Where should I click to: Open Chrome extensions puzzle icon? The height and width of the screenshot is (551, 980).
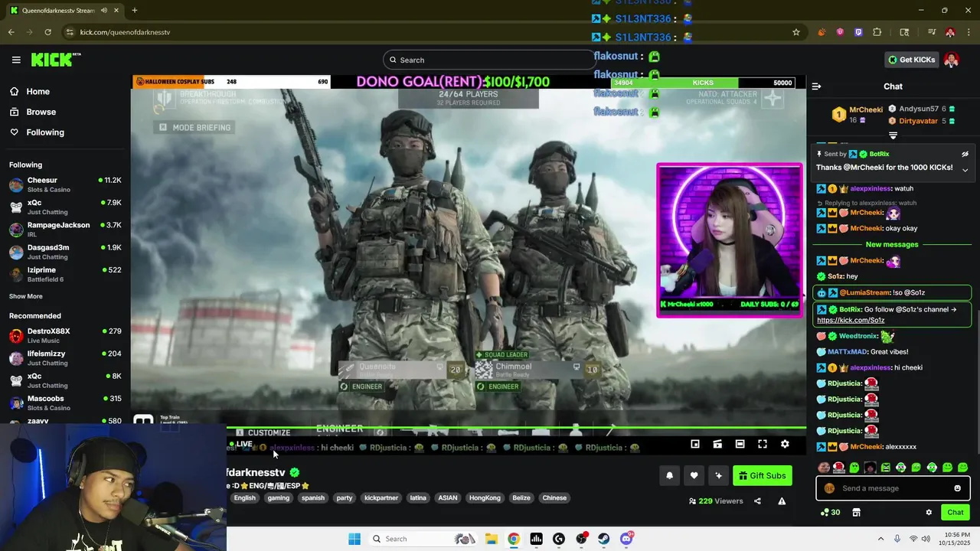point(877,32)
